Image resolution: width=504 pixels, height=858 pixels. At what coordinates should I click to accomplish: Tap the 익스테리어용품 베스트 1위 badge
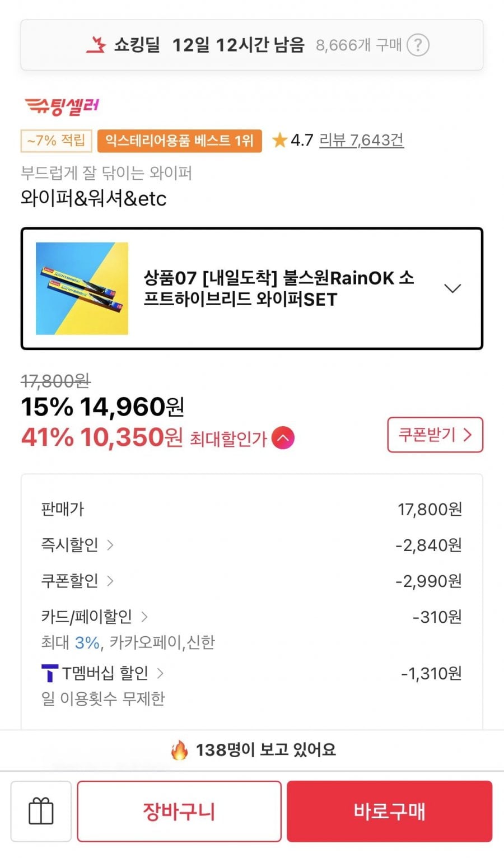(x=180, y=141)
